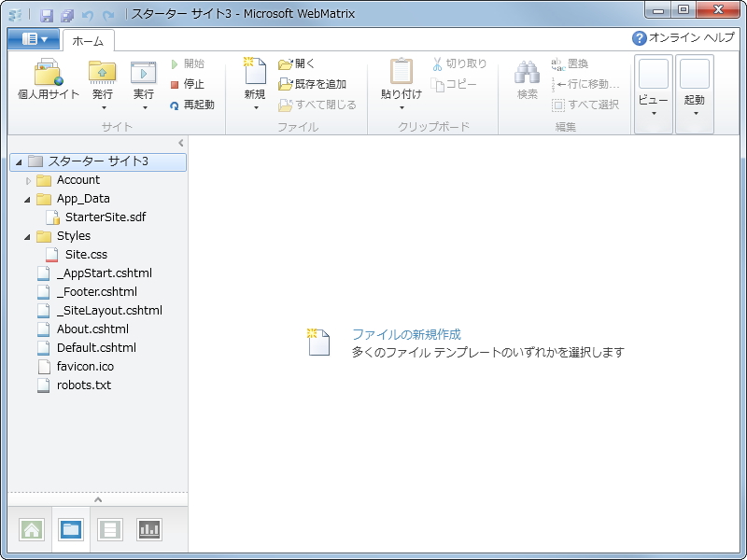Screen dimensions: 747x560
Task: Select About.cshtml file
Action: [x=92, y=329]
